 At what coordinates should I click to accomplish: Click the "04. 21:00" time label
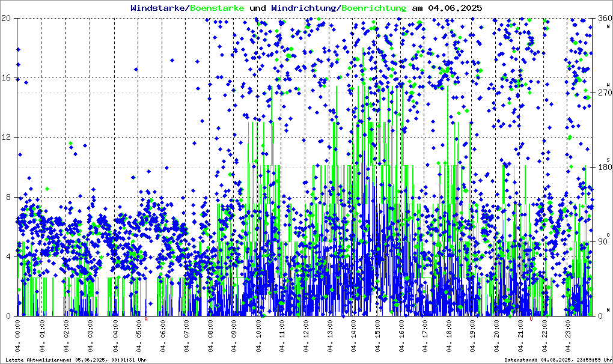click(520, 336)
